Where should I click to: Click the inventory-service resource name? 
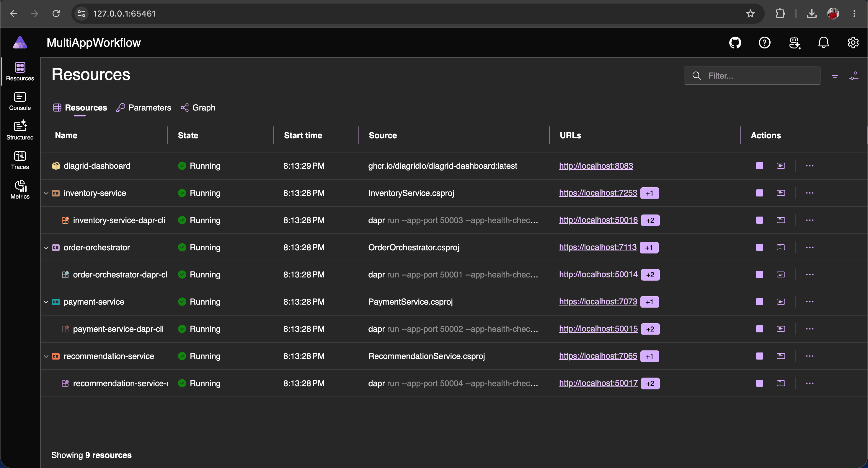pyautogui.click(x=95, y=193)
